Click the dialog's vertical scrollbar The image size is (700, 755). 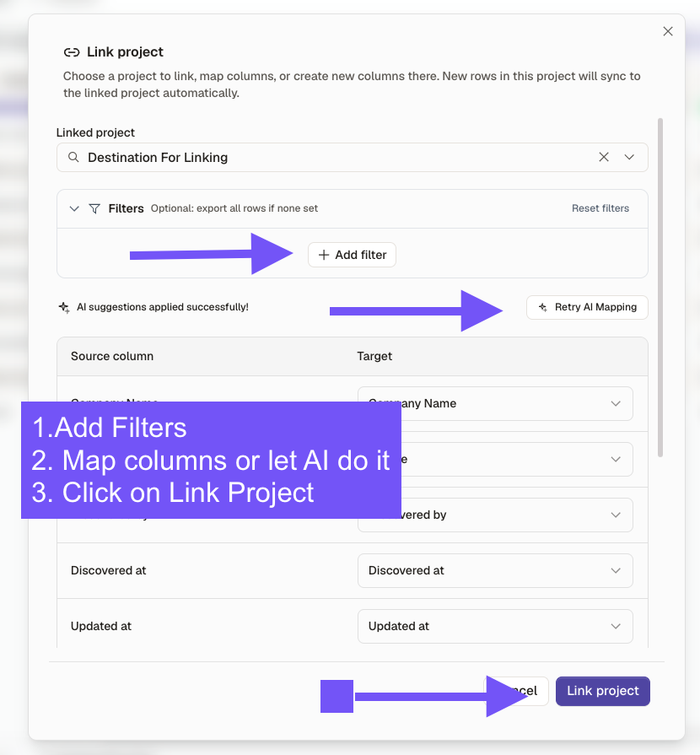pyautogui.click(x=660, y=287)
